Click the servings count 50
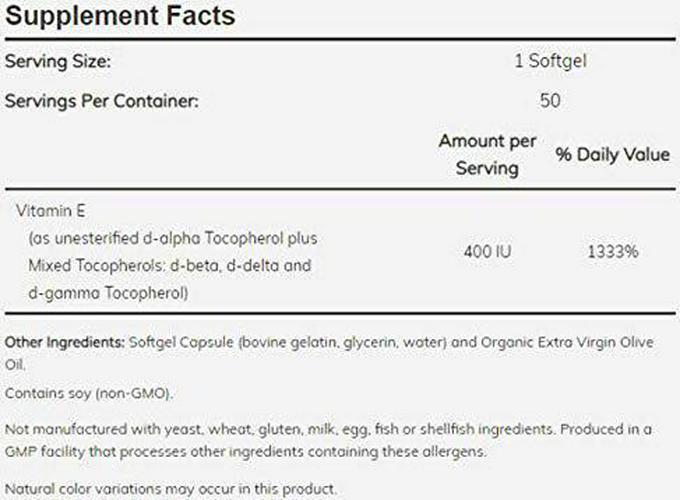The width and height of the screenshot is (680, 500). (x=549, y=100)
